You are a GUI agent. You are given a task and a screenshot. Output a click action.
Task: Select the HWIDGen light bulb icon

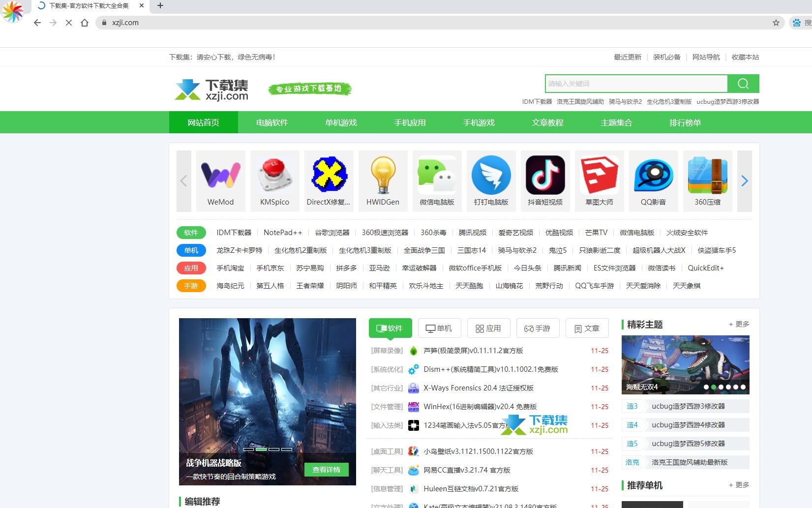coord(383,176)
